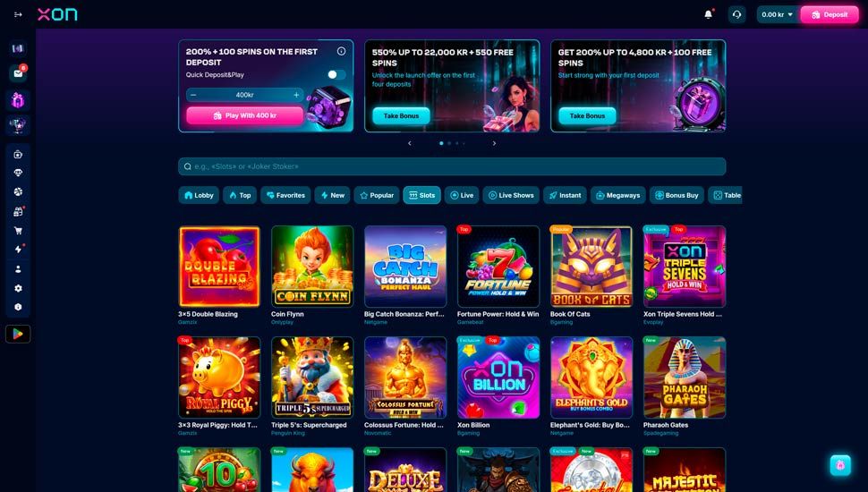The height and width of the screenshot is (492, 868).
Task: Go to next promo banner arrow
Action: pos(494,143)
